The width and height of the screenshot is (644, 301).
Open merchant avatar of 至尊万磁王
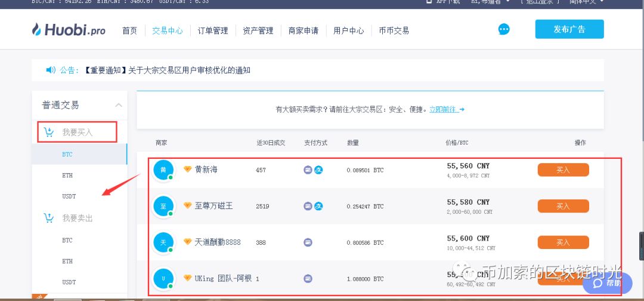[x=163, y=206]
